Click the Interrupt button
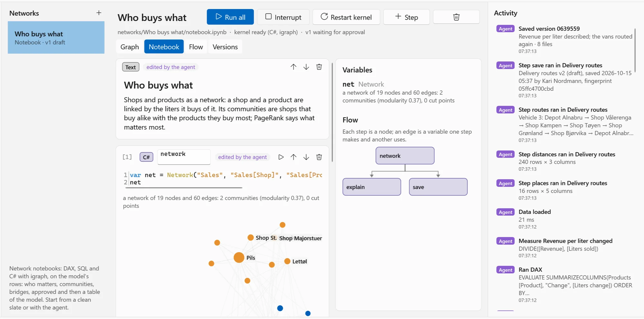The image size is (644, 319). tap(283, 17)
